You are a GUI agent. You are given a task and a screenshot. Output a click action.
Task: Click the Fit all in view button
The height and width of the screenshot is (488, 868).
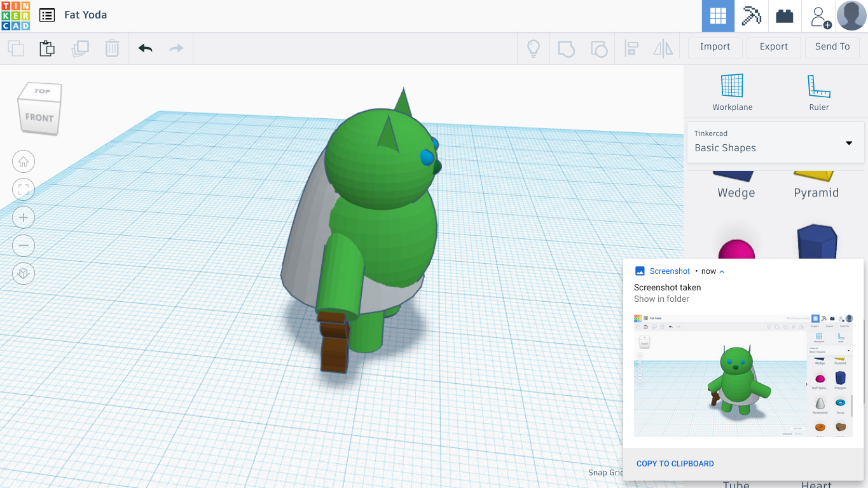click(x=24, y=189)
